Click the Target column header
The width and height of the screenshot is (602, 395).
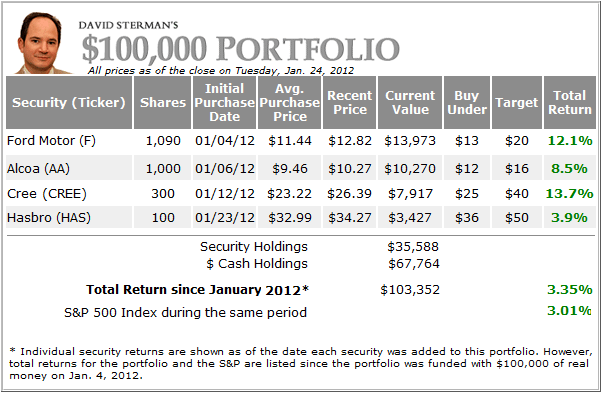tap(517, 102)
